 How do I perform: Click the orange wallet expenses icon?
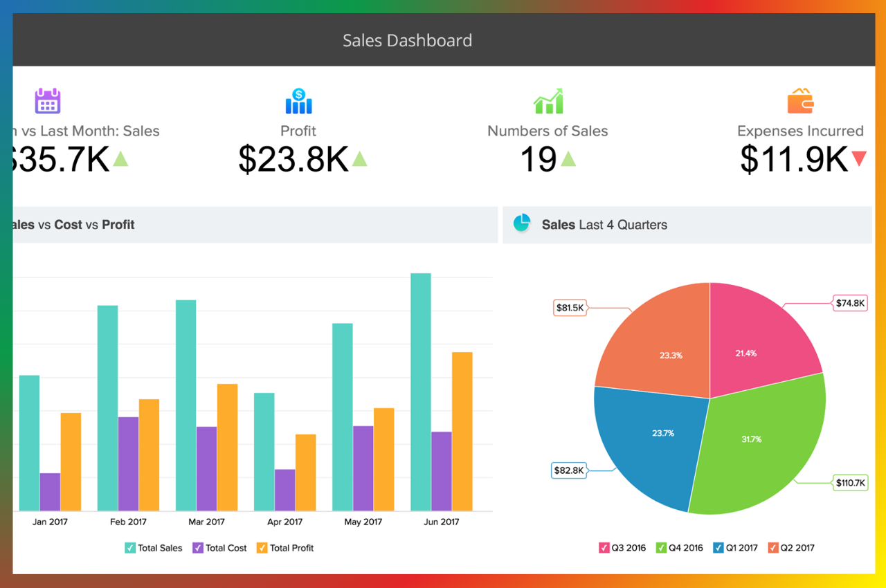click(x=800, y=101)
